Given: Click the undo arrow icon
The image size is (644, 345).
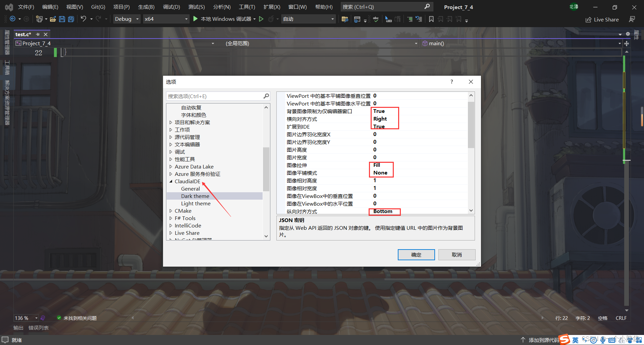Looking at the screenshot, I should (x=84, y=19).
